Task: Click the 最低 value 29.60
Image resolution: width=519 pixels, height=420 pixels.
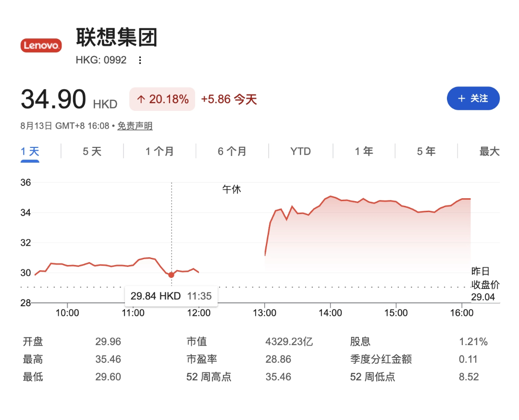Action: point(108,377)
